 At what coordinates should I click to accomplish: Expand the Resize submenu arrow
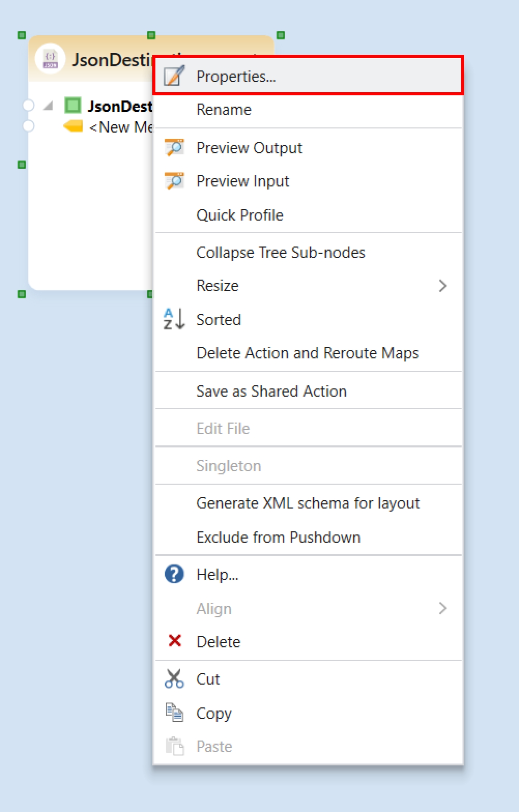[442, 286]
